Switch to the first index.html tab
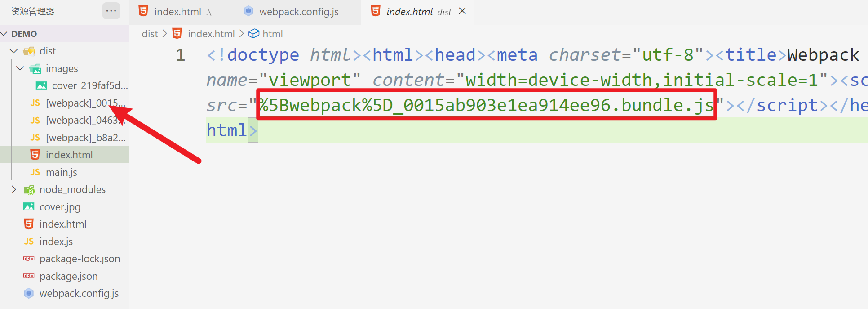Screen dimensions: 868x309 coord(177,12)
